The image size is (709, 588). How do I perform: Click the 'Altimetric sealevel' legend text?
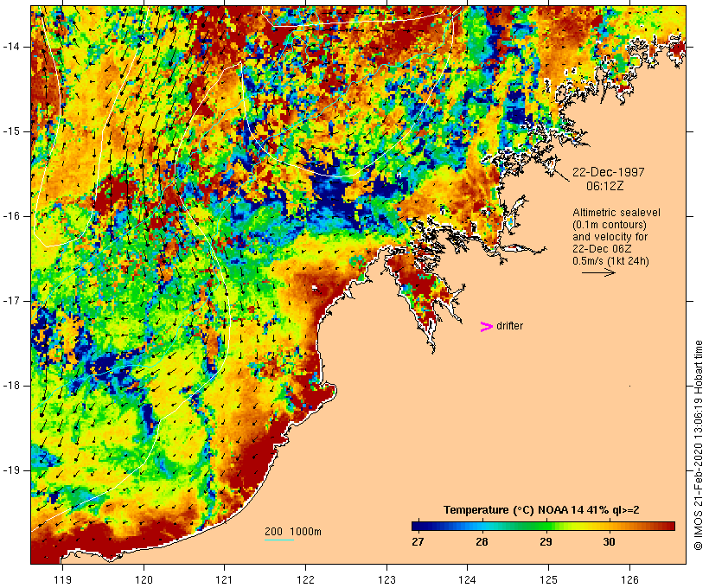pyautogui.click(x=610, y=213)
